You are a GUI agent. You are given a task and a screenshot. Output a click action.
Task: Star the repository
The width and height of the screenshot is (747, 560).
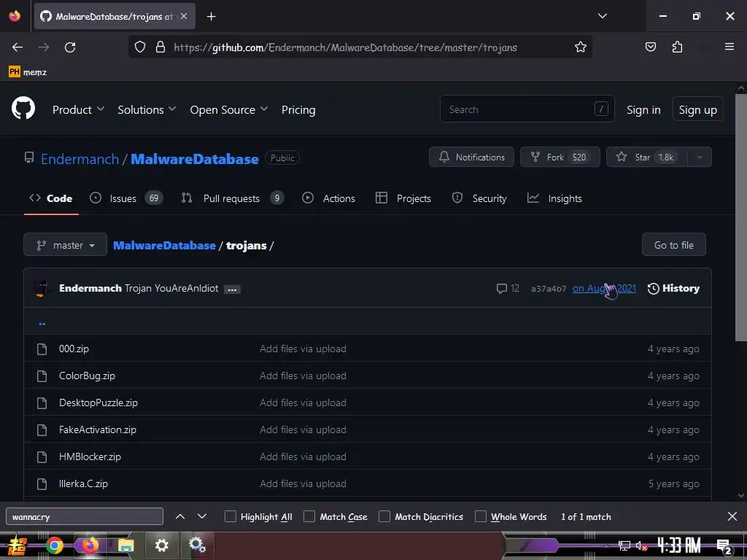646,157
